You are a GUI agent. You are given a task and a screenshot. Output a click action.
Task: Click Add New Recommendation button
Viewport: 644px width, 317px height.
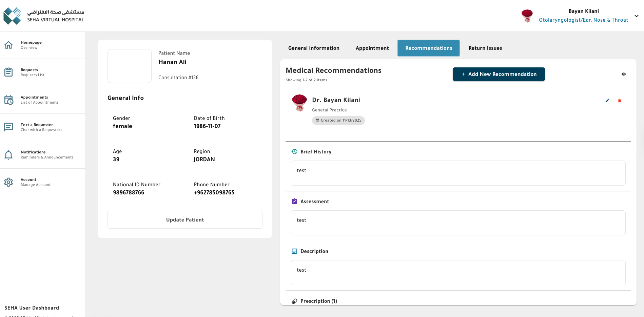tap(499, 74)
